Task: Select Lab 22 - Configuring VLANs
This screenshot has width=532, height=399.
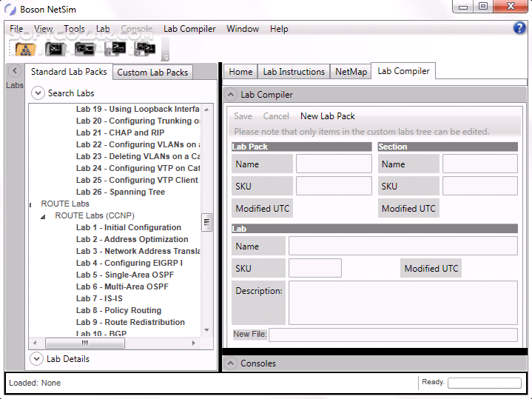Action: coord(138,144)
